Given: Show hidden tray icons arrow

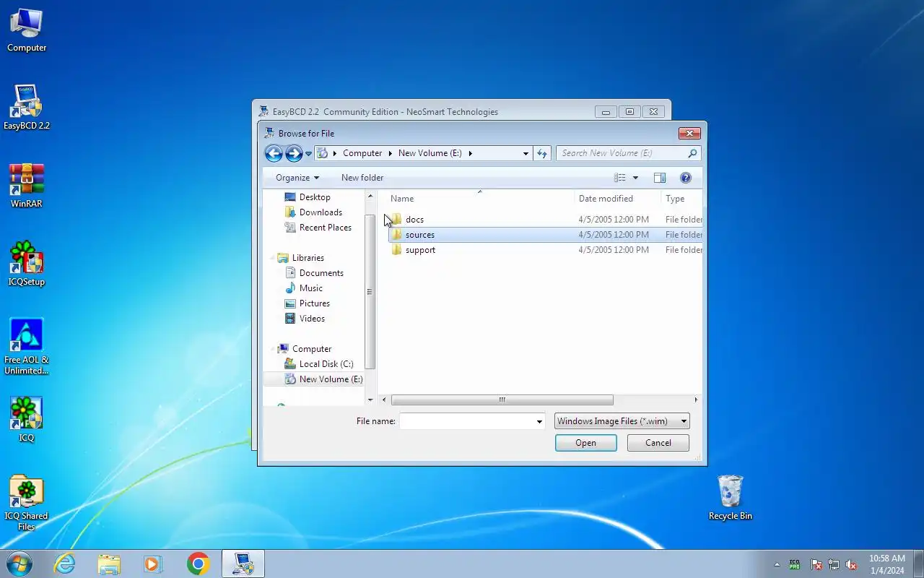Looking at the screenshot, I should pos(777,564).
